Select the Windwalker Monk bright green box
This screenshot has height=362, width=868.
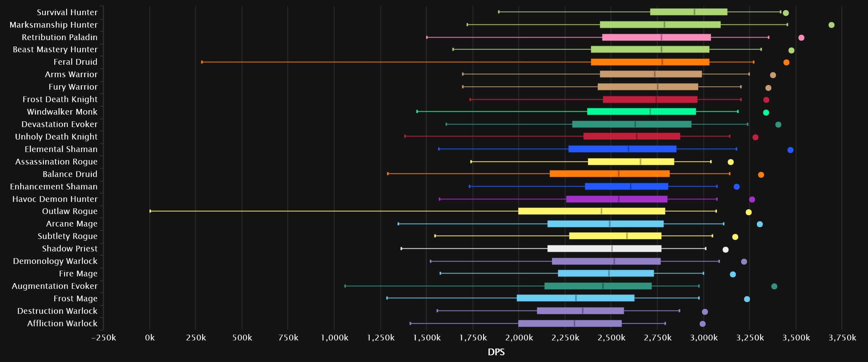[x=641, y=112]
